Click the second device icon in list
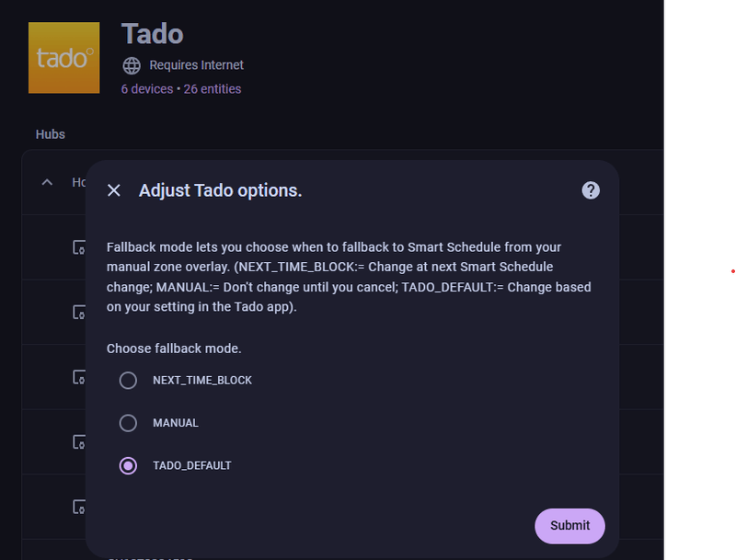Screen dimensions: 736x560 pyautogui.click(x=79, y=313)
